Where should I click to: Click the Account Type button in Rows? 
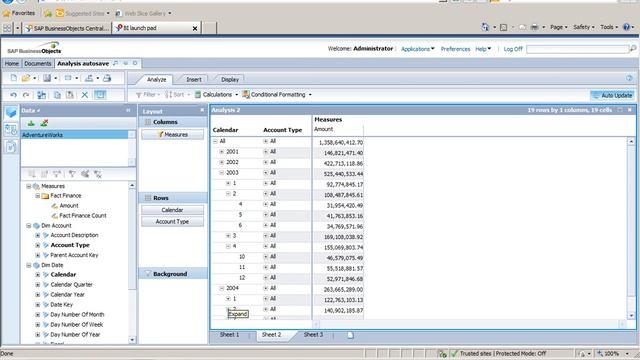[173, 221]
